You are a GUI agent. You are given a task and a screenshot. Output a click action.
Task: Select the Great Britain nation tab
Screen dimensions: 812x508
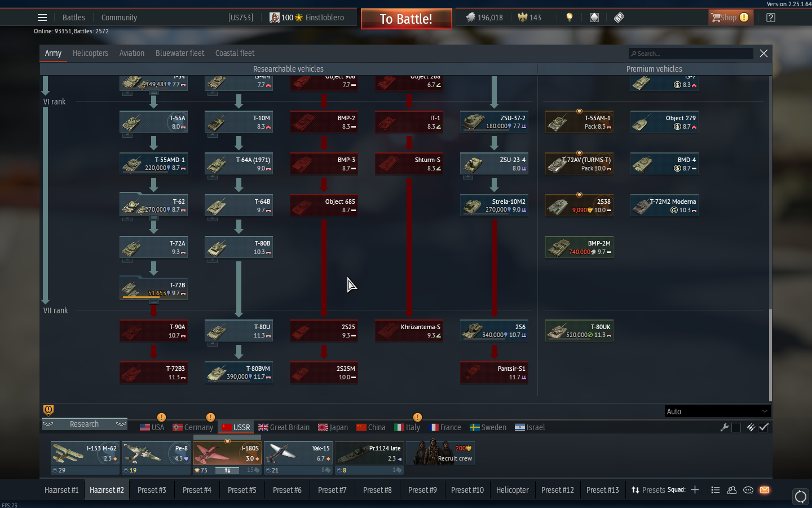[x=284, y=427]
